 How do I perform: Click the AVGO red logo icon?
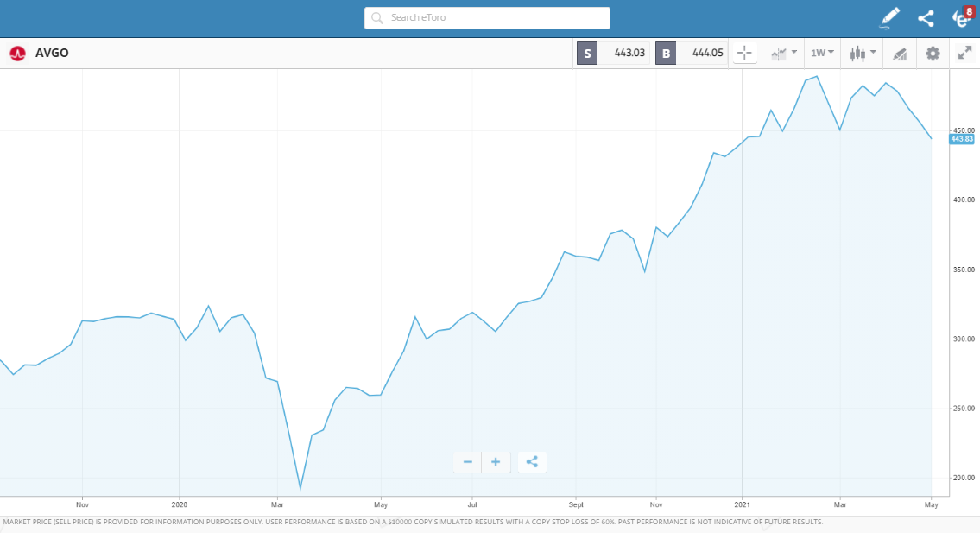(x=16, y=53)
